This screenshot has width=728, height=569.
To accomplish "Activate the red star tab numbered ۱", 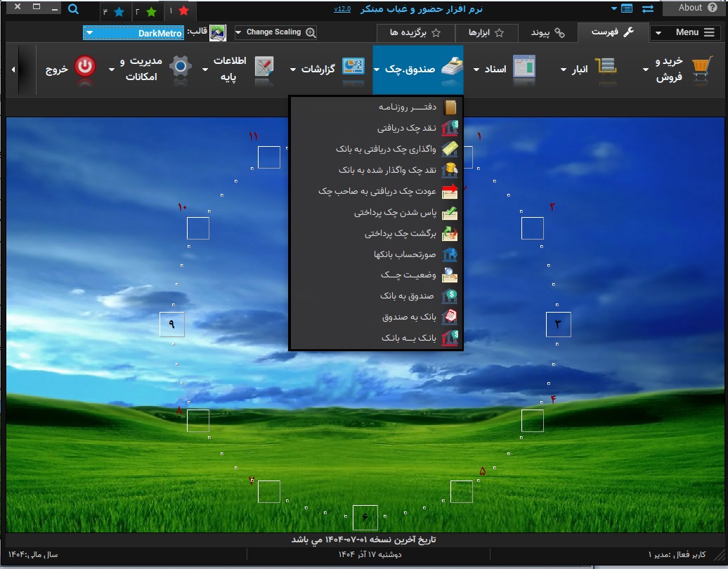I will click(x=179, y=11).
